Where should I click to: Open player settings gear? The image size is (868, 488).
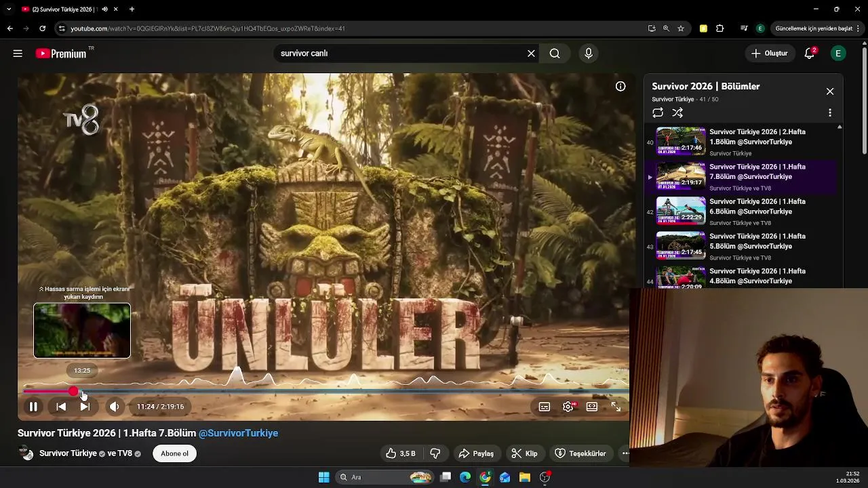coord(568,407)
